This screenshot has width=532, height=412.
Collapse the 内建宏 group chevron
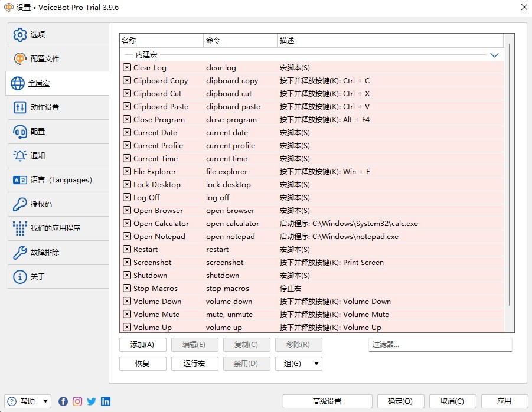click(494, 55)
